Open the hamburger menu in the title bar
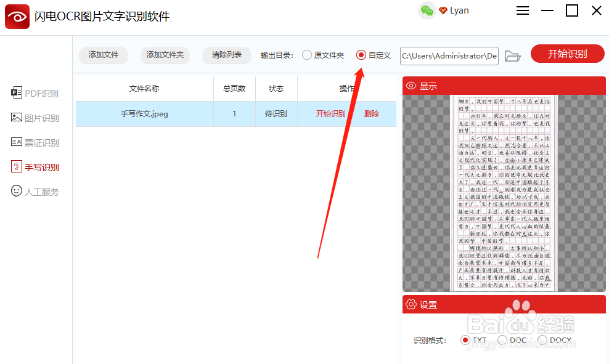Image resolution: width=609 pixels, height=364 pixels. click(x=522, y=10)
